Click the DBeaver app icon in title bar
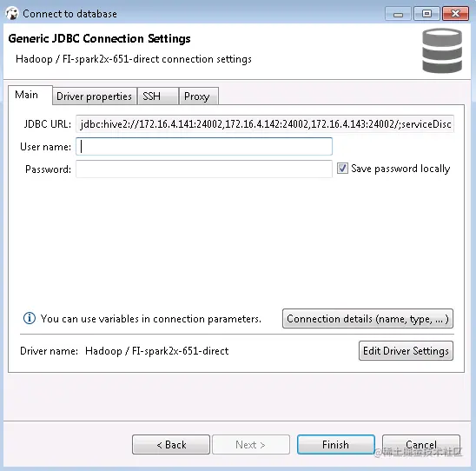This screenshot has height=471, width=476. (12, 14)
